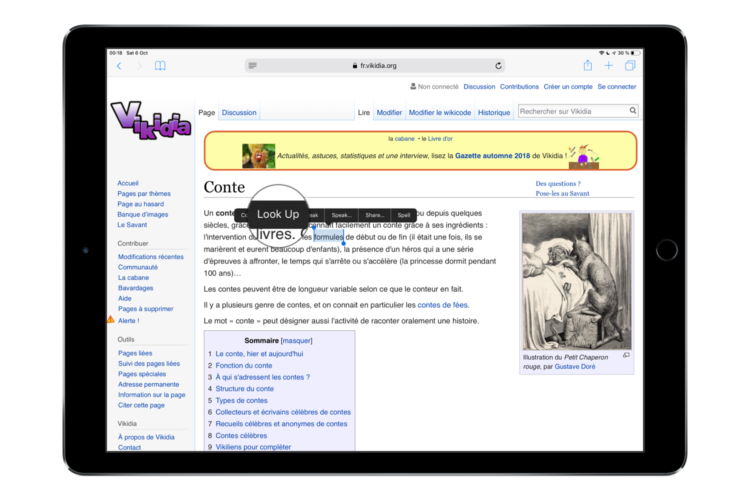Open Bavardages sidebar link
The height and width of the screenshot is (500, 750).
(136, 288)
